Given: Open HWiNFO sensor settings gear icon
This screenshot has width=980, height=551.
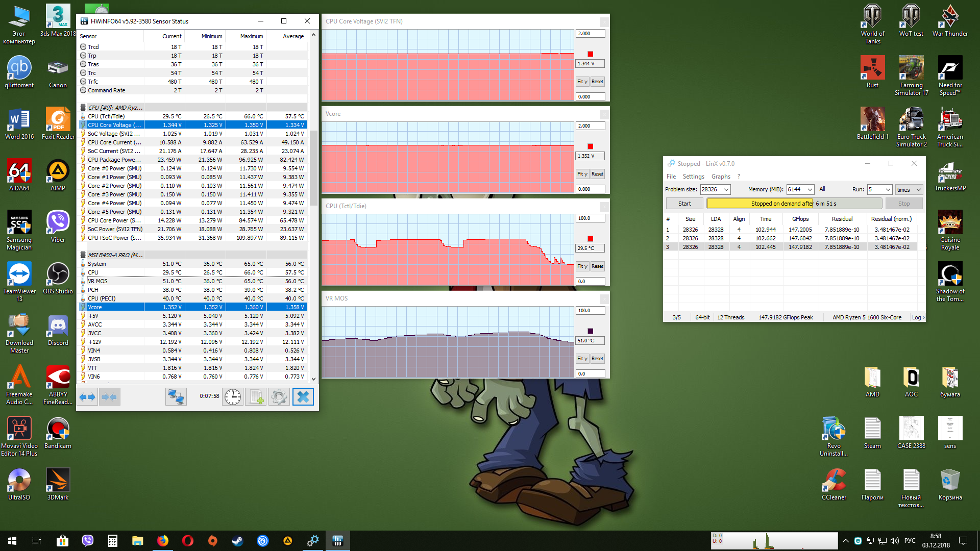Looking at the screenshot, I should 279,397.
